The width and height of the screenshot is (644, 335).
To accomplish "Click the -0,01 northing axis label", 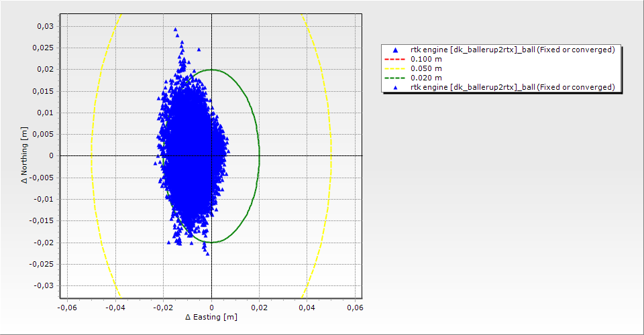I will point(44,199).
